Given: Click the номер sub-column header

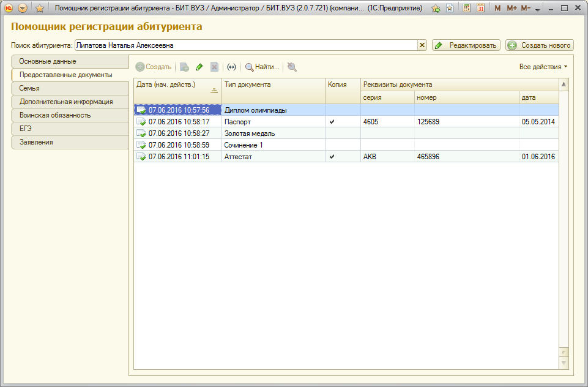Looking at the screenshot, I should click(x=466, y=97).
